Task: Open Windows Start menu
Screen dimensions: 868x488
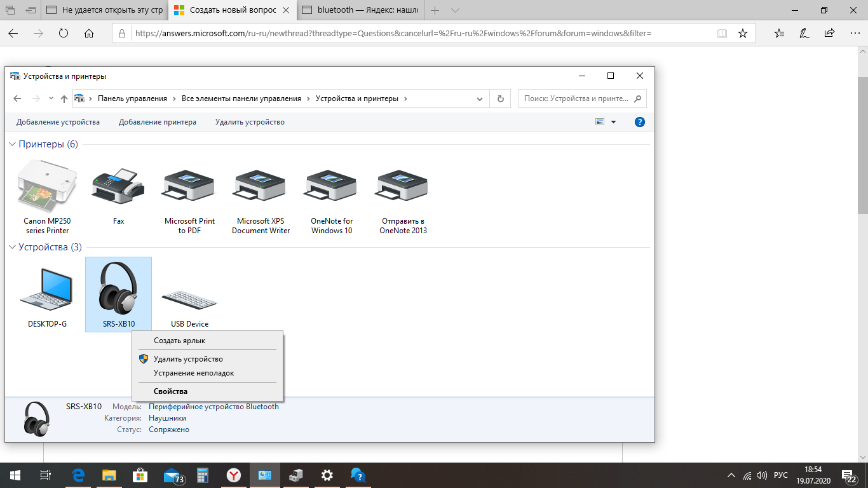Action: tap(15, 475)
